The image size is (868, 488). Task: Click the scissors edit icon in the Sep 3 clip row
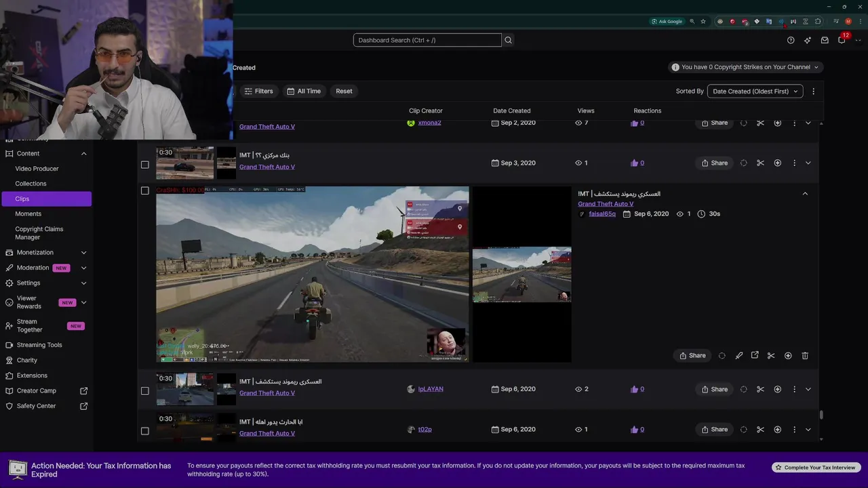(760, 163)
